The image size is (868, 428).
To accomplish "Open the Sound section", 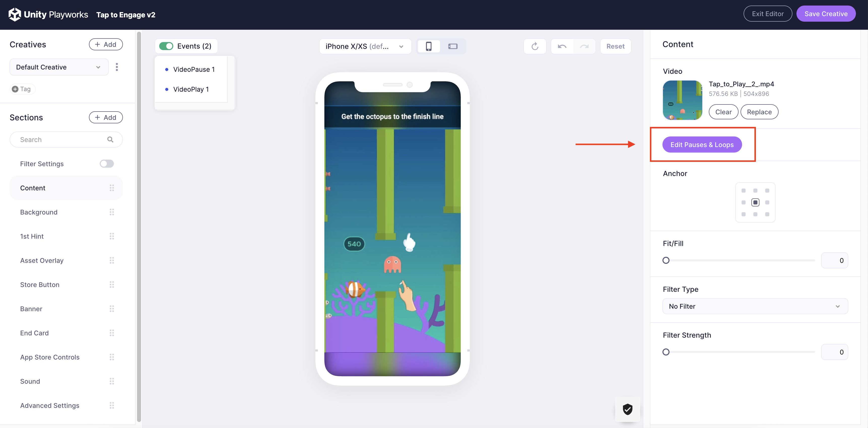I will click(x=30, y=381).
